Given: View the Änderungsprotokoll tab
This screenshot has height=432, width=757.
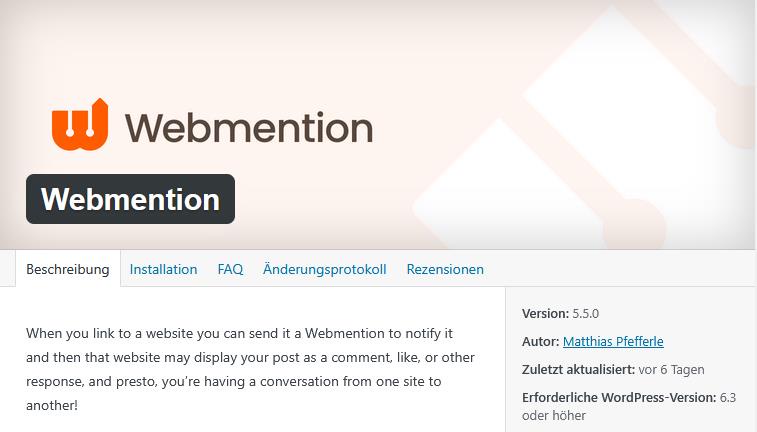Looking at the screenshot, I should pos(324,269).
